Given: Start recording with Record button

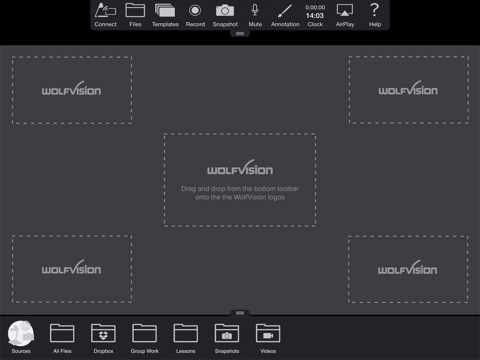Looking at the screenshot, I should [195, 15].
